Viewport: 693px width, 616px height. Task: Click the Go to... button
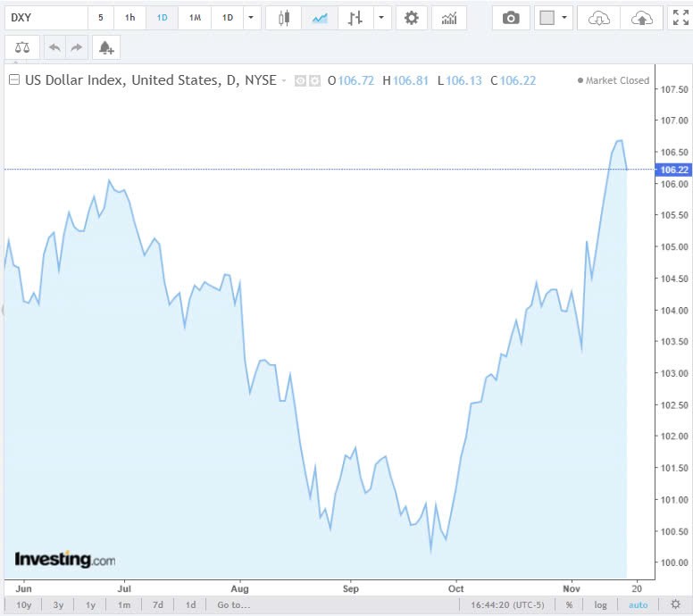(x=234, y=604)
